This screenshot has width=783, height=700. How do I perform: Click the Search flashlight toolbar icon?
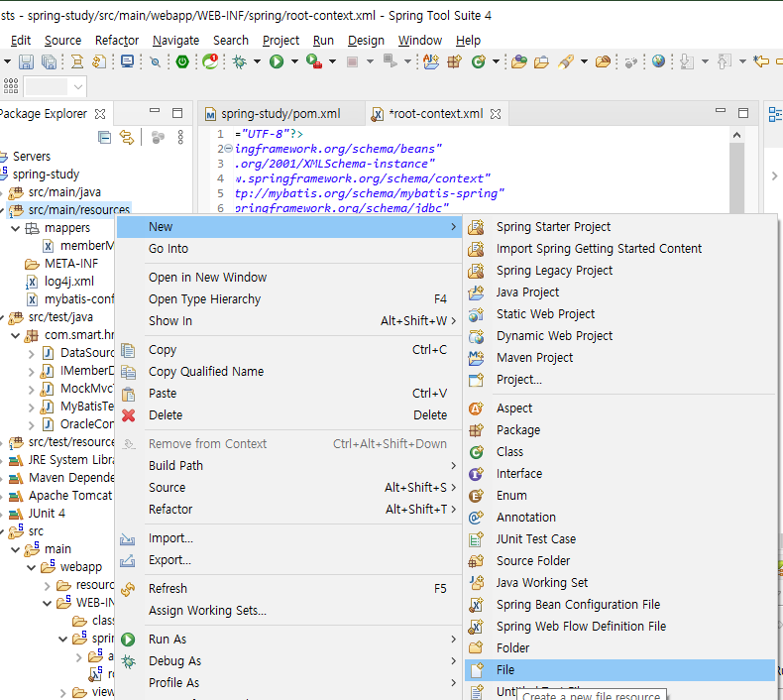coord(566,61)
